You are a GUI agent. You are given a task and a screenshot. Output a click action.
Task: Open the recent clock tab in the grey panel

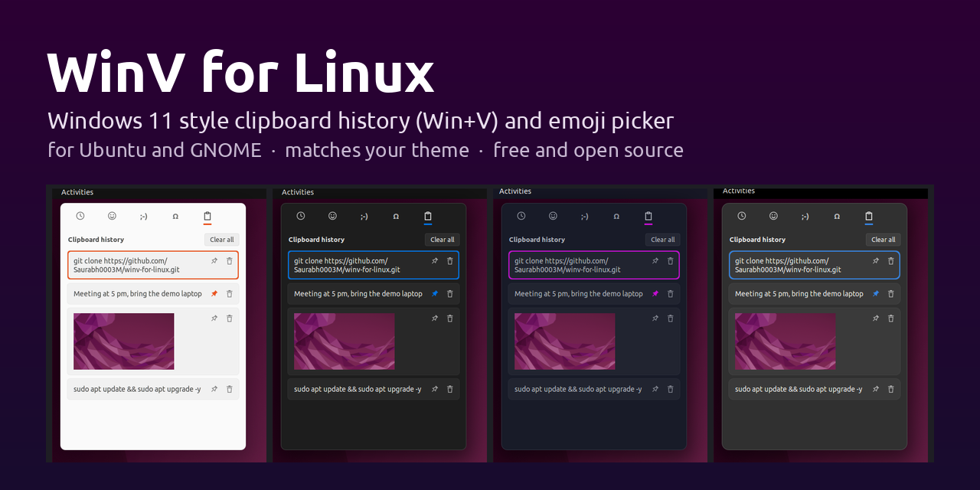pyautogui.click(x=742, y=217)
